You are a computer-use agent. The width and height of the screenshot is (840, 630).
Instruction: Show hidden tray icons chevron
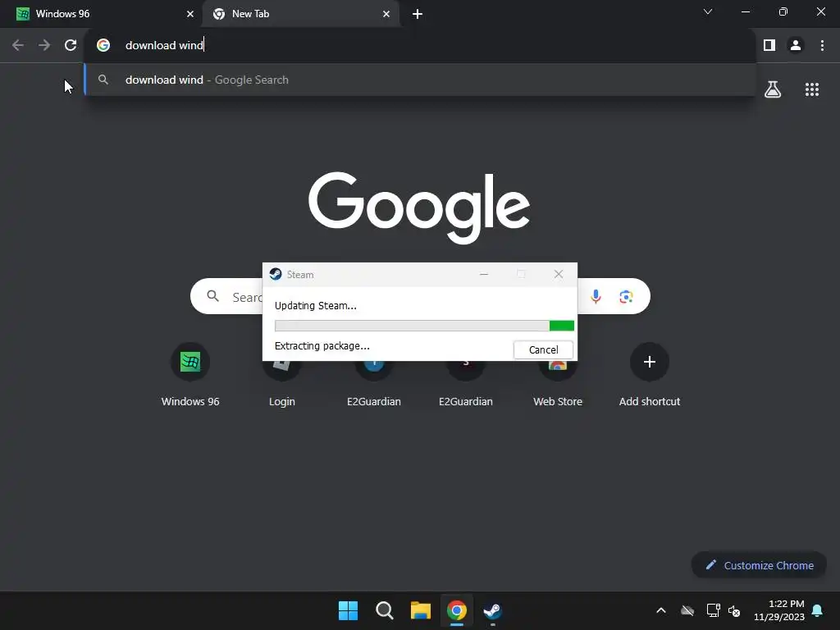point(661,610)
